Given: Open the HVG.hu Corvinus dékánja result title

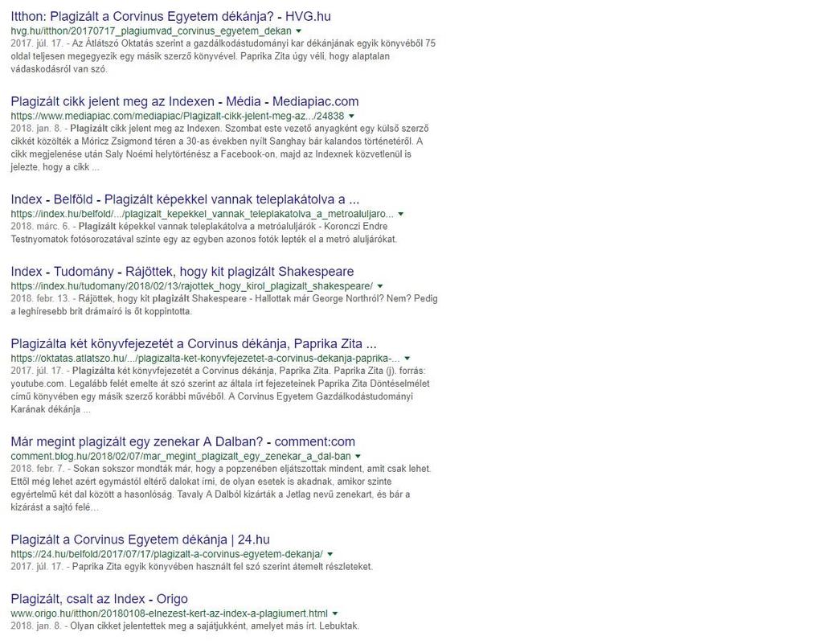Looking at the screenshot, I should pyautogui.click(x=170, y=16).
